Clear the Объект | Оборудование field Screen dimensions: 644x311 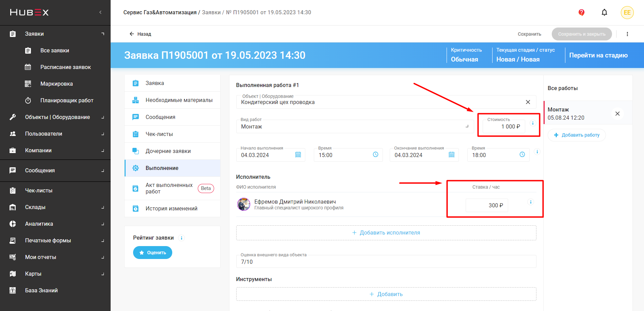click(x=528, y=102)
